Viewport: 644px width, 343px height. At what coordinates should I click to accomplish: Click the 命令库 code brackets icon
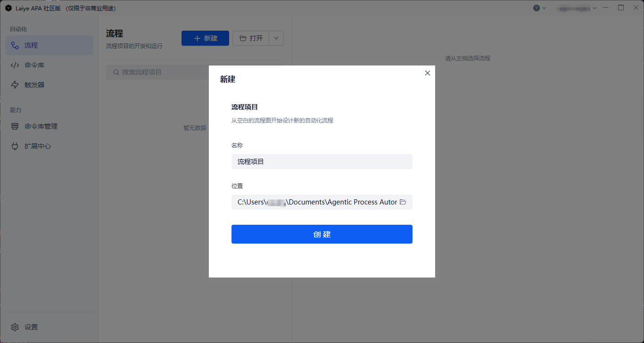pyautogui.click(x=15, y=65)
